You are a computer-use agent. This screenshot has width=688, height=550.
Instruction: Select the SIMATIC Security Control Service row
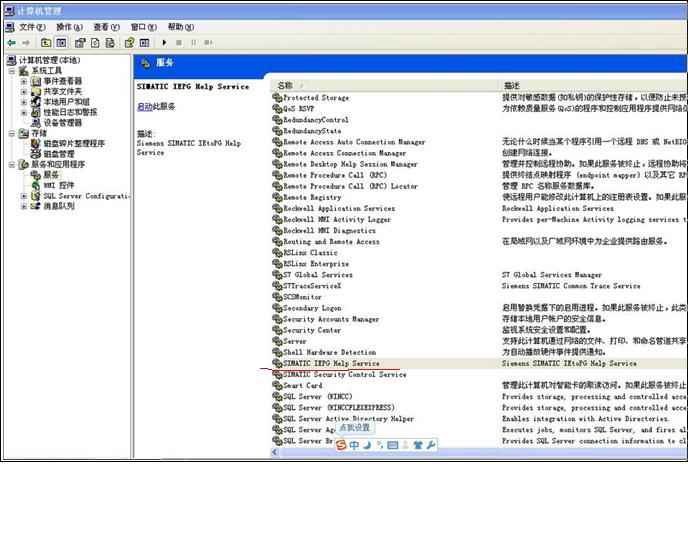478,374
